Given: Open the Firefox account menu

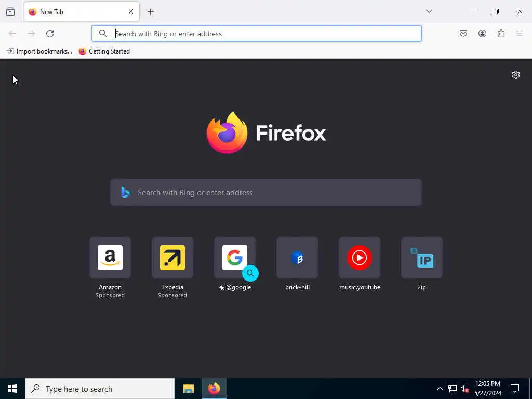Looking at the screenshot, I should [482, 33].
